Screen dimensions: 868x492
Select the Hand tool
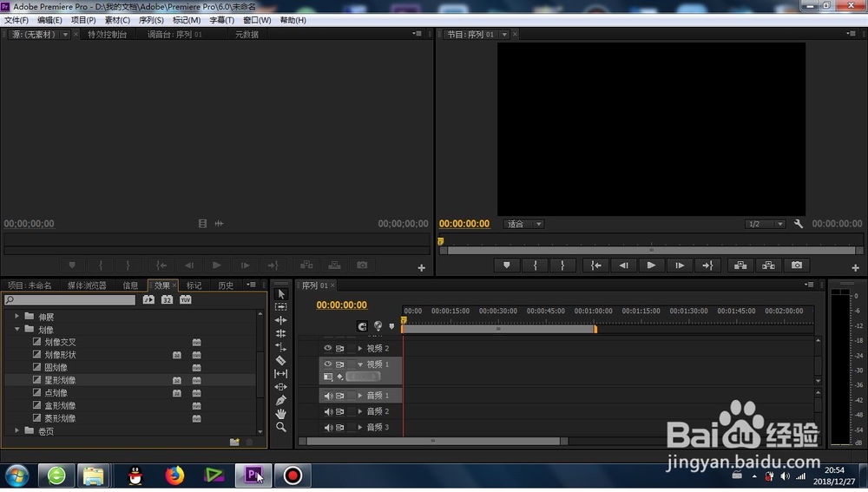[280, 413]
